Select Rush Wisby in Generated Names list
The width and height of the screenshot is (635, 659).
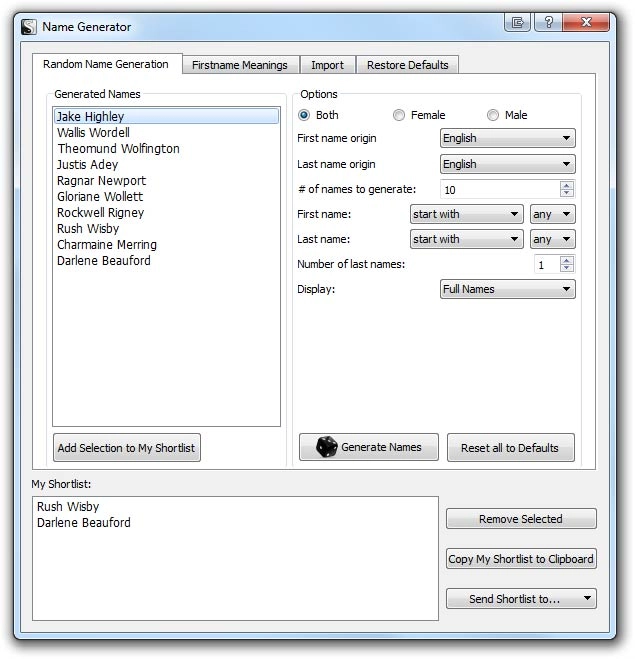(x=166, y=229)
